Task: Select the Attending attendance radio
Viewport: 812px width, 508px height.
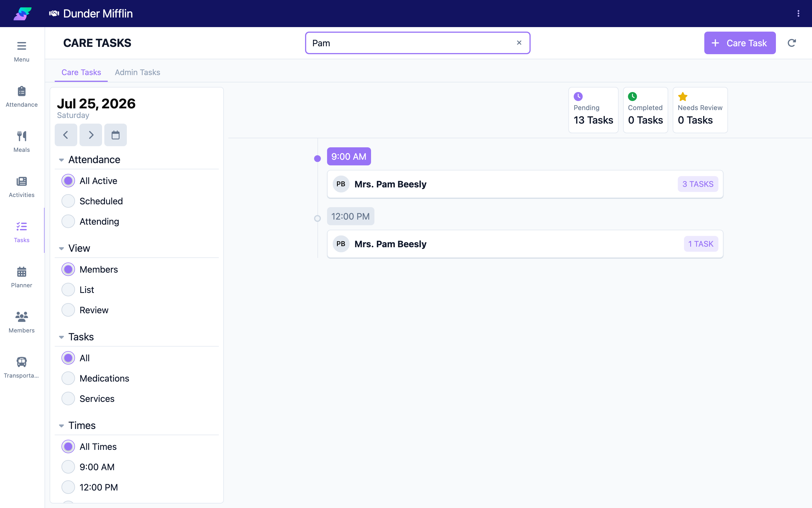Action: click(68, 222)
